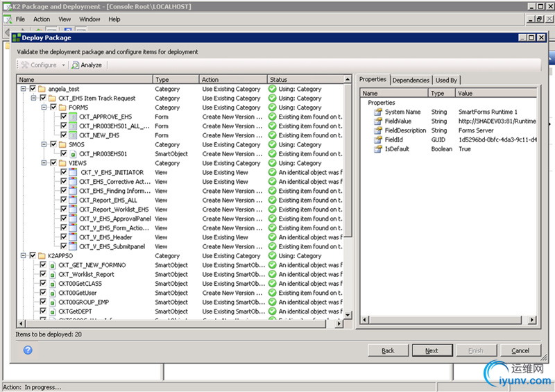Screen dimensions: 555x392
Task: Click the CKT_HR003EHS01 SmartObject icon
Action: click(73, 154)
